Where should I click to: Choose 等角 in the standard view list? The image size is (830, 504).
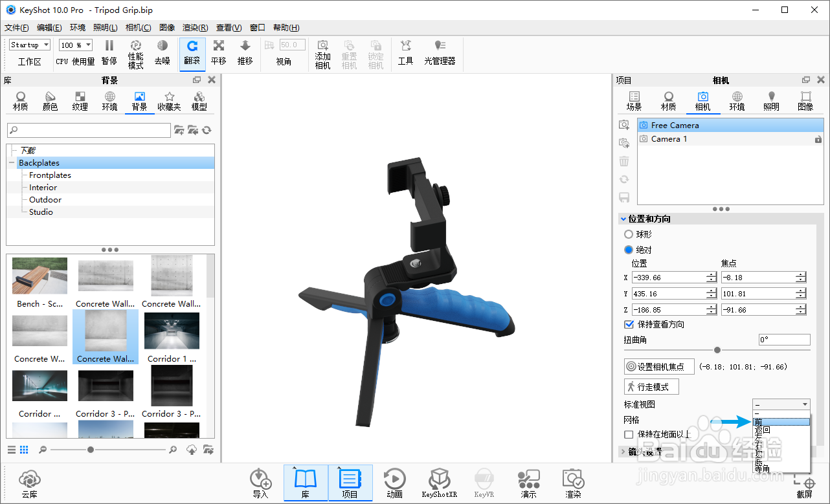pos(781,468)
